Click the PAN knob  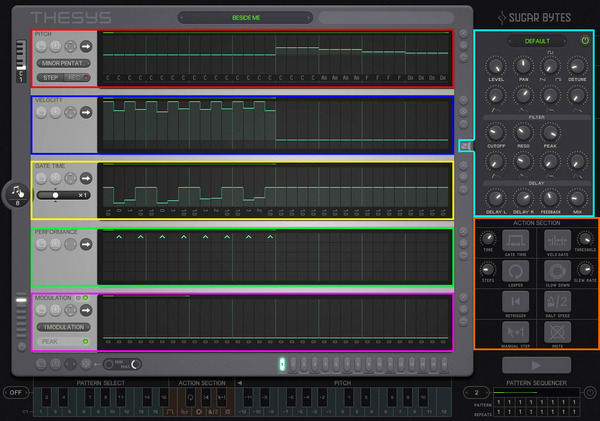pyautogui.click(x=523, y=66)
